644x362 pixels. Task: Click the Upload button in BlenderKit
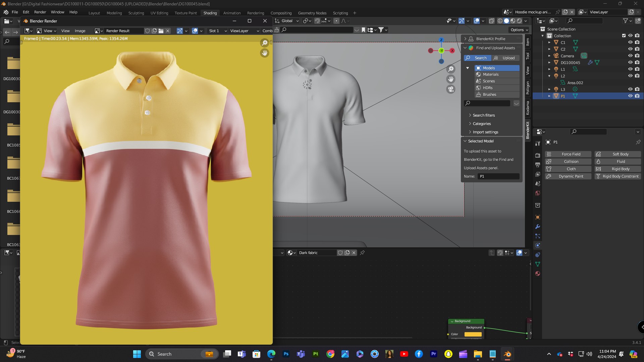click(x=505, y=58)
